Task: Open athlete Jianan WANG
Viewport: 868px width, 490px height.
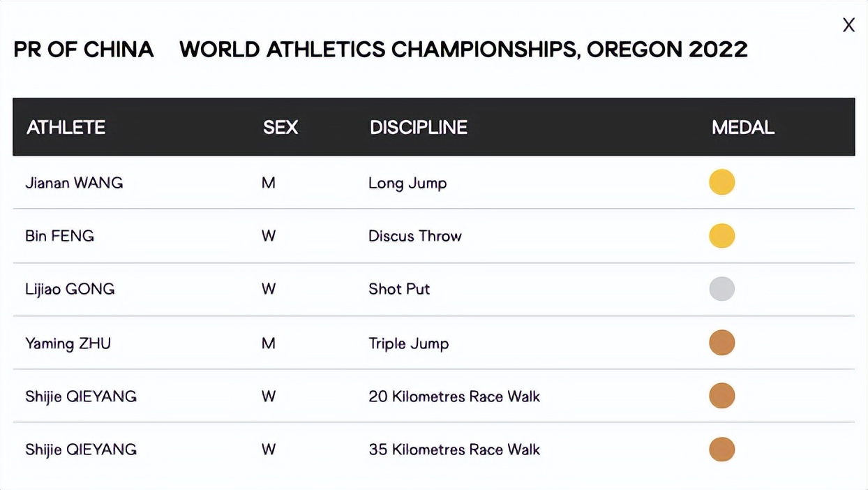Action: (74, 183)
